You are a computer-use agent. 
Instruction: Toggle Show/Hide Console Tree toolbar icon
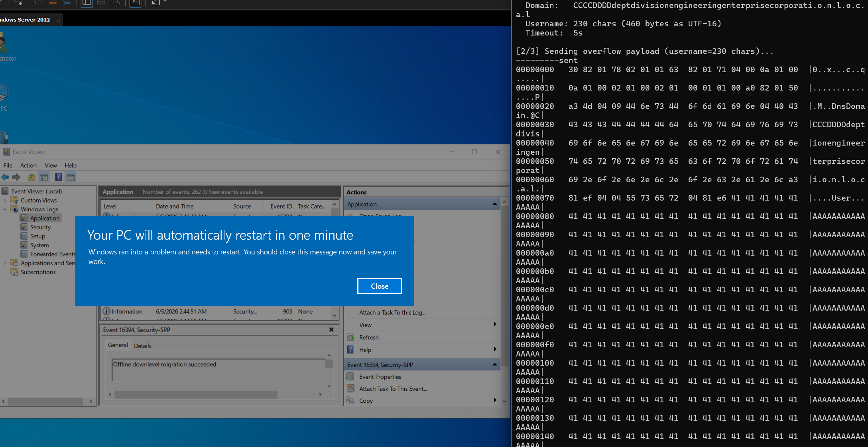pos(44,177)
